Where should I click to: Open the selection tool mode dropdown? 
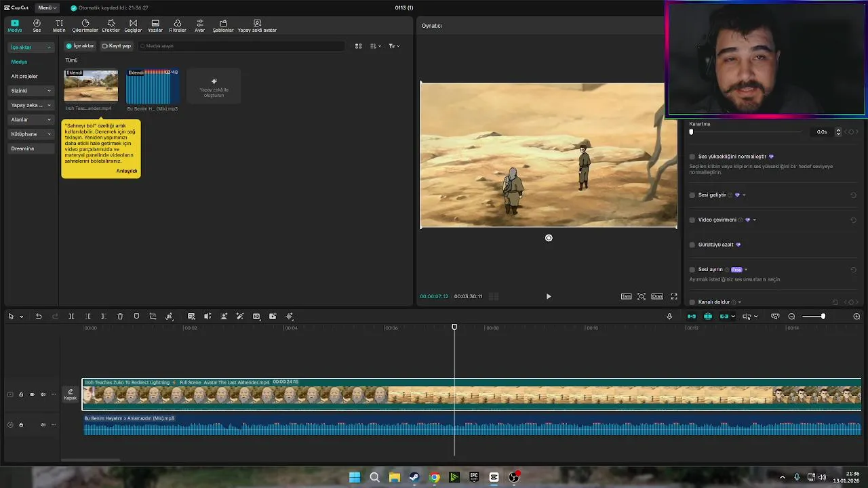(21, 317)
